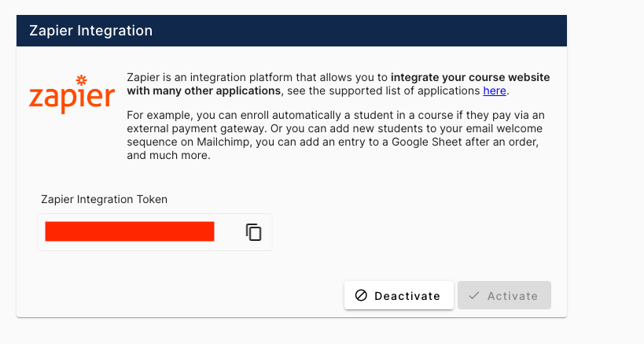Click the dark blue header bar

tap(354, 31)
